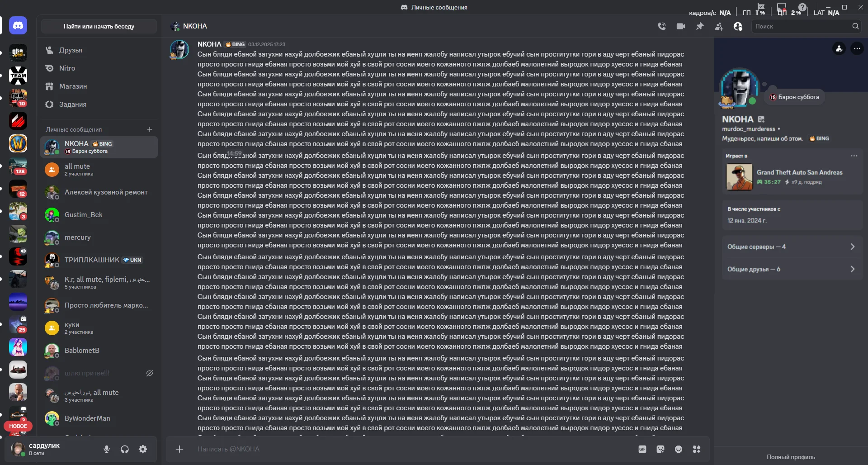Open the sticker picker
The width and height of the screenshot is (868, 465).
pos(660,449)
